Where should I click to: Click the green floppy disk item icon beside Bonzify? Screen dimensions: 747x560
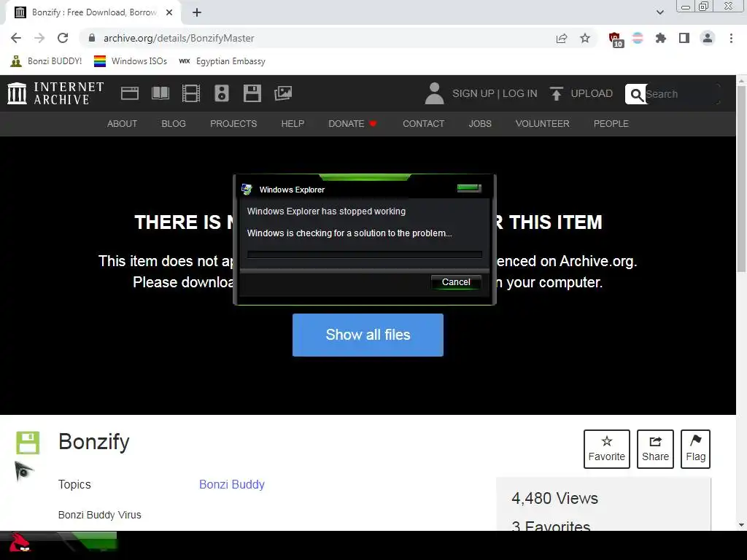[x=28, y=443]
